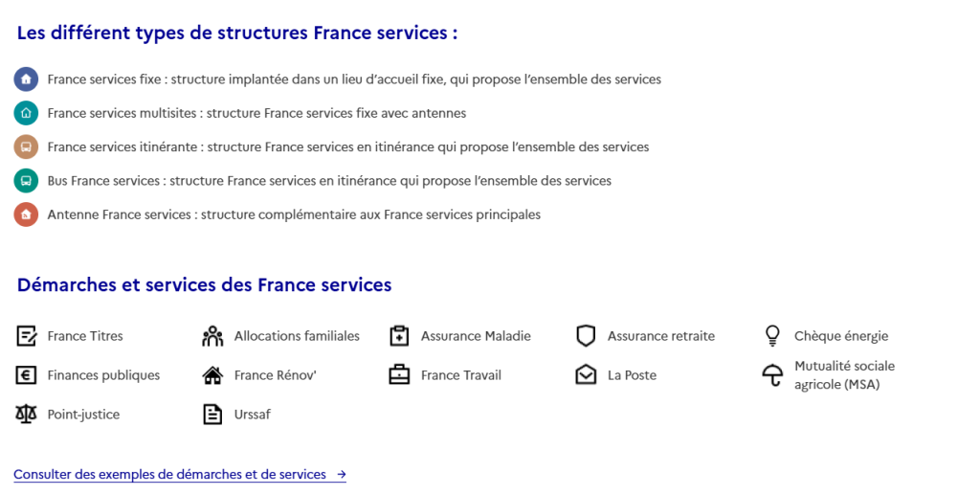980x495 pixels.
Task: Click the tan France services itinérante bus icon
Action: point(26,147)
